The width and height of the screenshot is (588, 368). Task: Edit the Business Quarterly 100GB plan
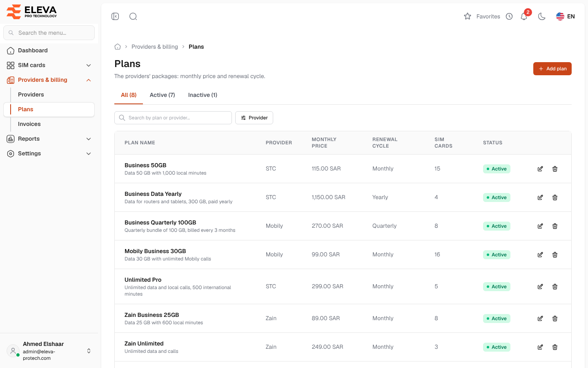pos(540,226)
